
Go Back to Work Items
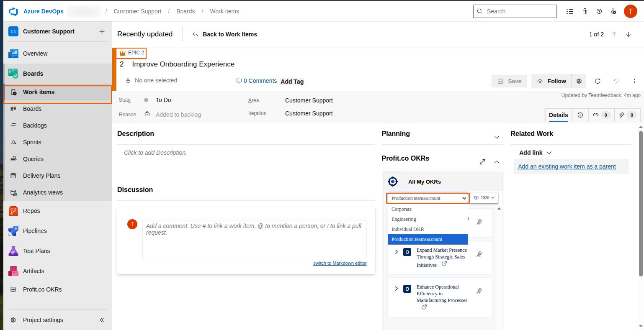[x=224, y=34]
